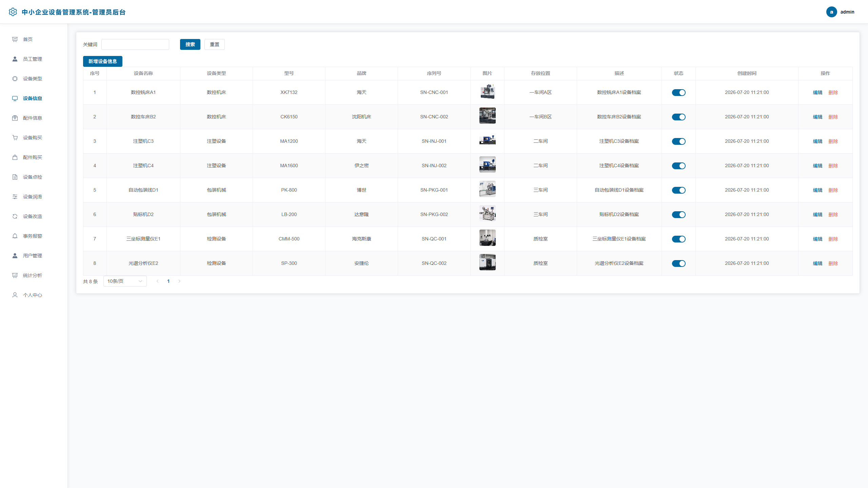Click the admin avatar icon

[831, 12]
